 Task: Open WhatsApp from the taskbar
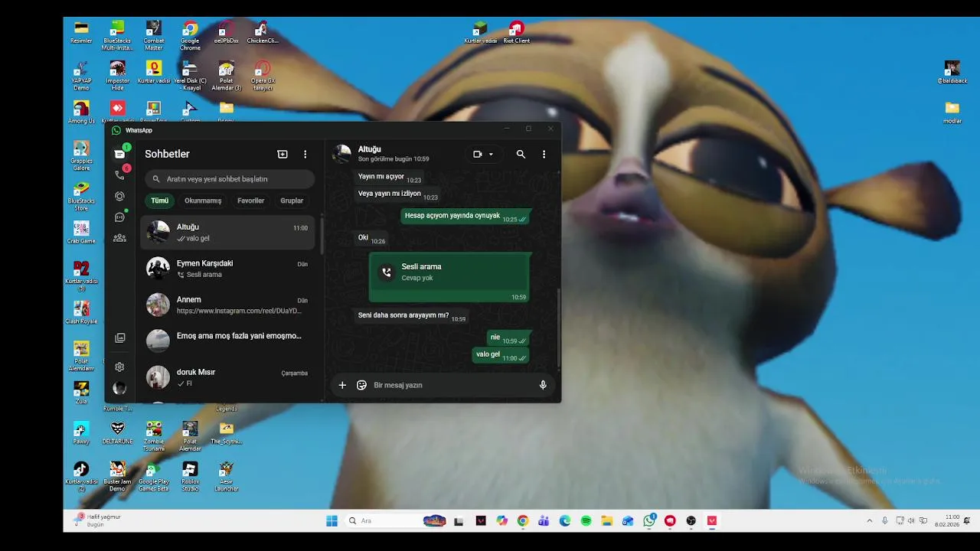(x=649, y=521)
